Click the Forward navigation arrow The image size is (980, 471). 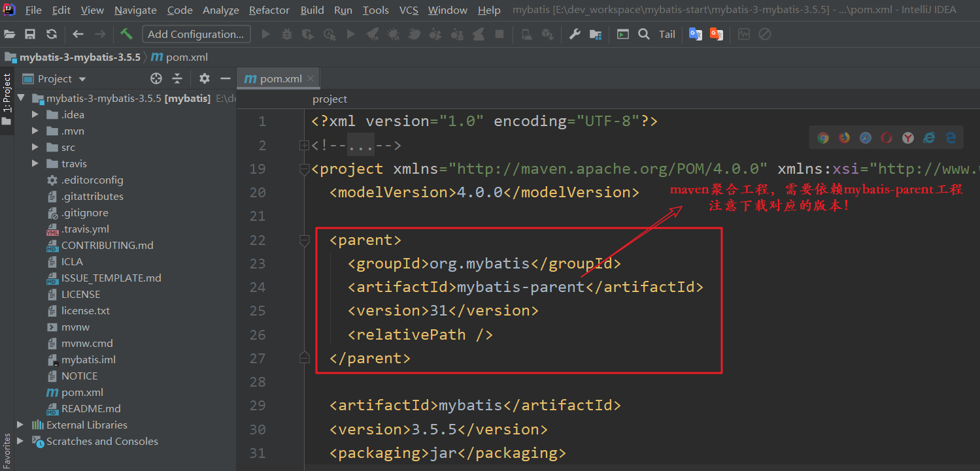click(100, 34)
